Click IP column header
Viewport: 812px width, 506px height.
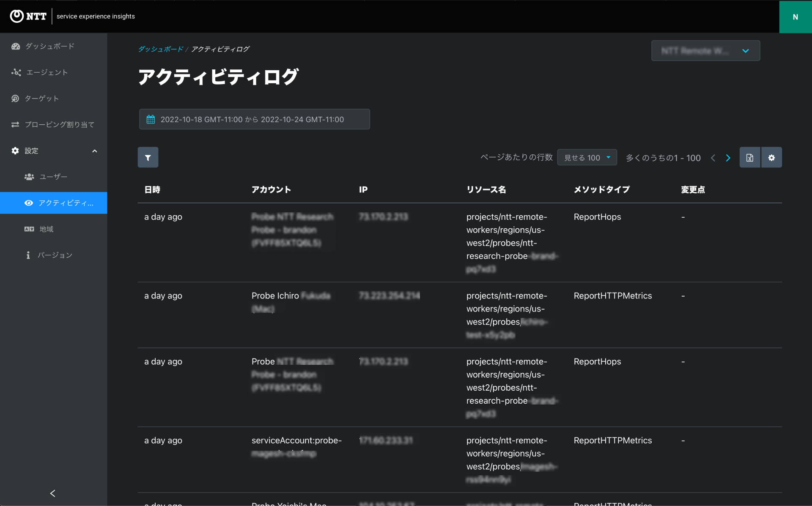tap(363, 190)
